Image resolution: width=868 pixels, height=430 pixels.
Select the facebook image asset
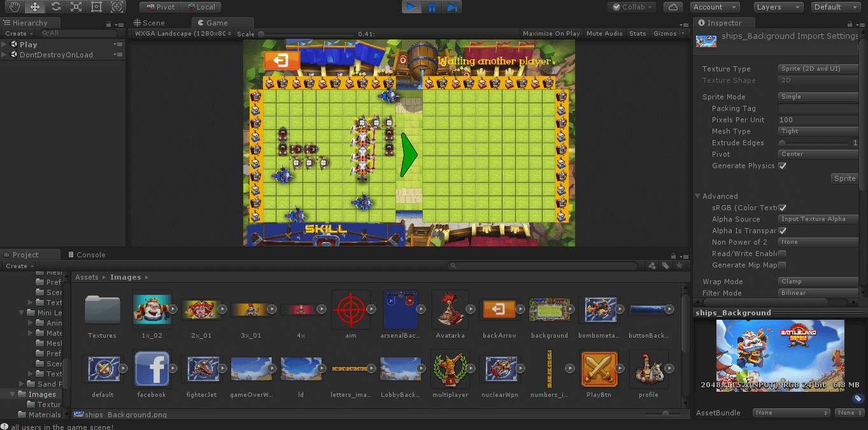tap(152, 369)
